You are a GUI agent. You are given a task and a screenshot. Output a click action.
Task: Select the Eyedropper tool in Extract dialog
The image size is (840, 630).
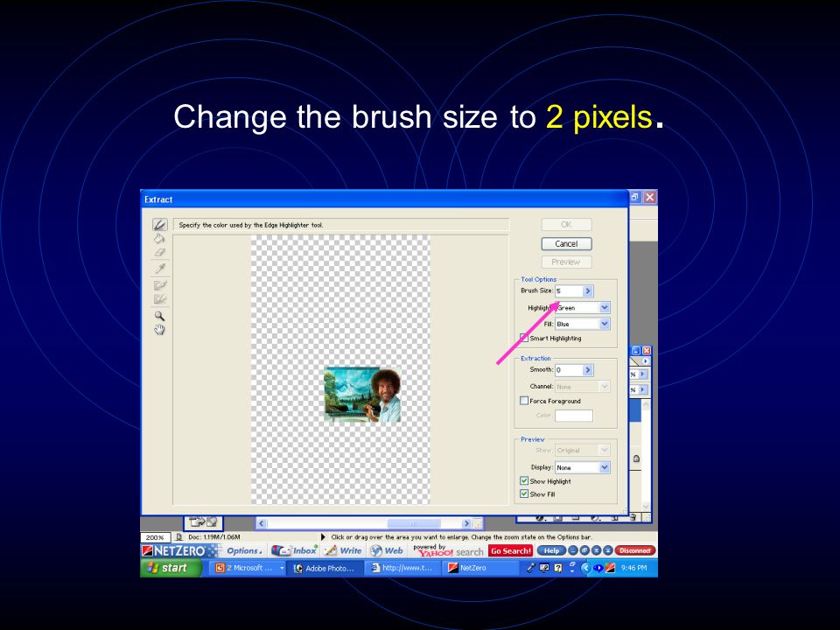(x=159, y=269)
